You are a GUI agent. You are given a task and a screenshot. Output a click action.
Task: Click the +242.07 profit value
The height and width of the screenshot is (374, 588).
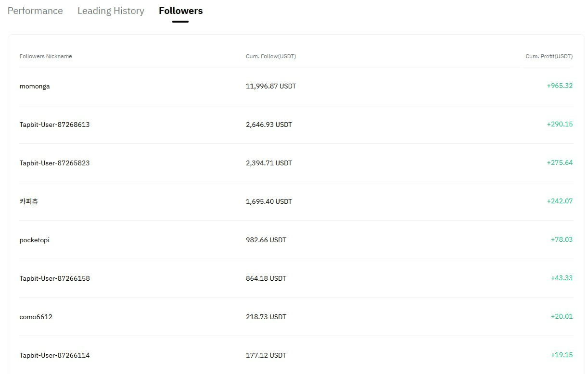tap(560, 201)
